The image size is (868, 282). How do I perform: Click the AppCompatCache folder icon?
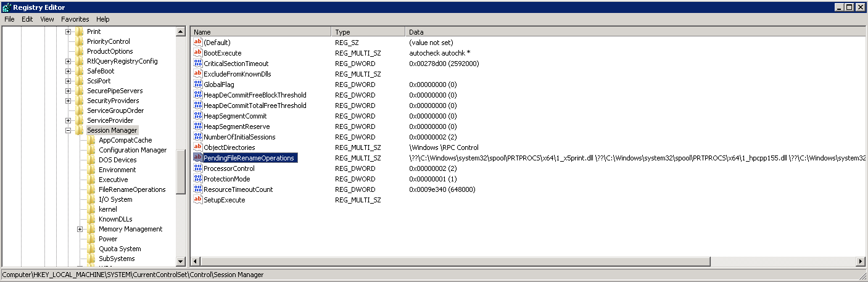[91, 140]
